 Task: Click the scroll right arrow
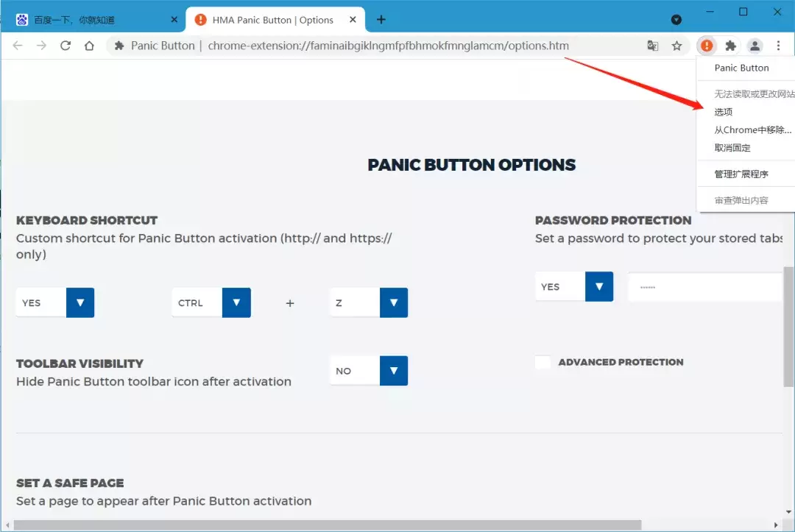pos(776,525)
